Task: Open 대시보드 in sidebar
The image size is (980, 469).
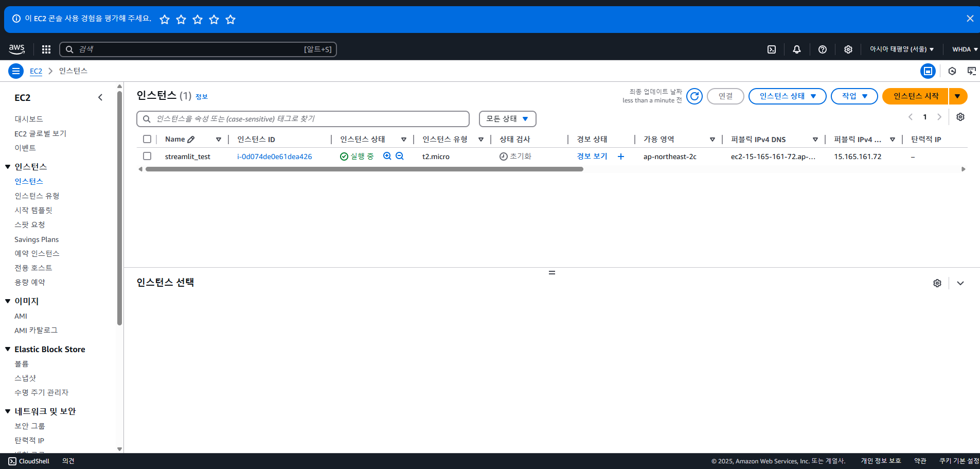Action: coord(29,119)
